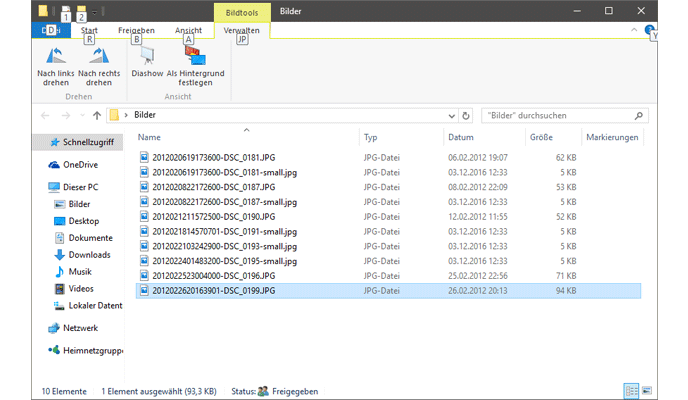Switch to details view in status bar
This screenshot has height=400, width=688.
tap(630, 390)
